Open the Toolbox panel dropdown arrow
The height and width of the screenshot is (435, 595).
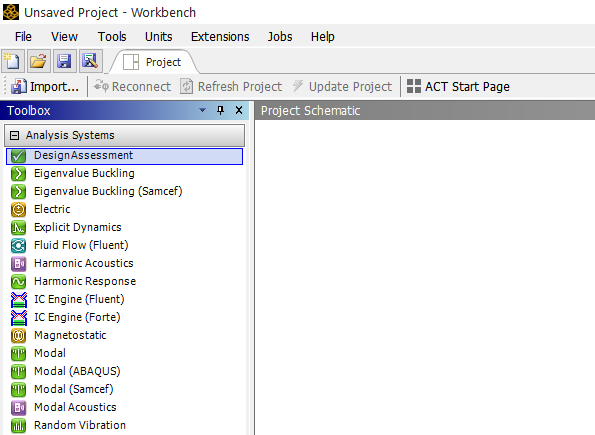203,110
